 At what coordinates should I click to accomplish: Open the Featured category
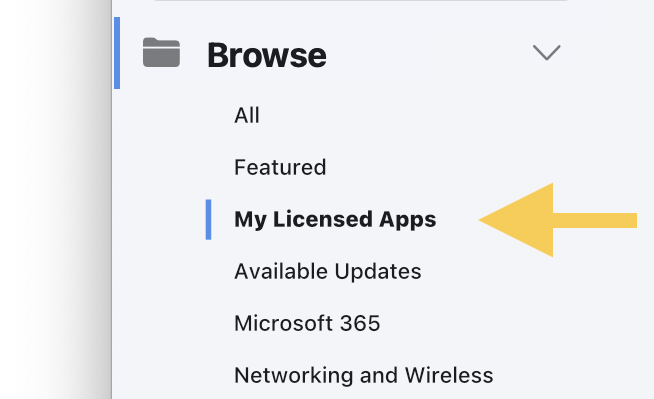pos(280,167)
